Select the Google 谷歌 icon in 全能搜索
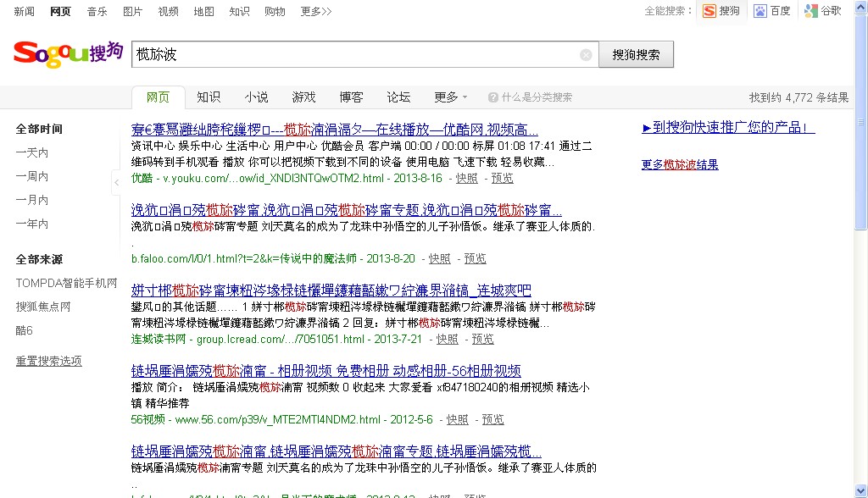 [x=811, y=11]
